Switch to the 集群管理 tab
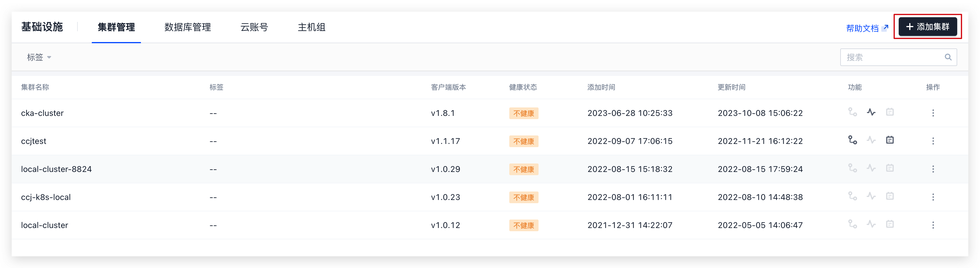 [x=116, y=27]
